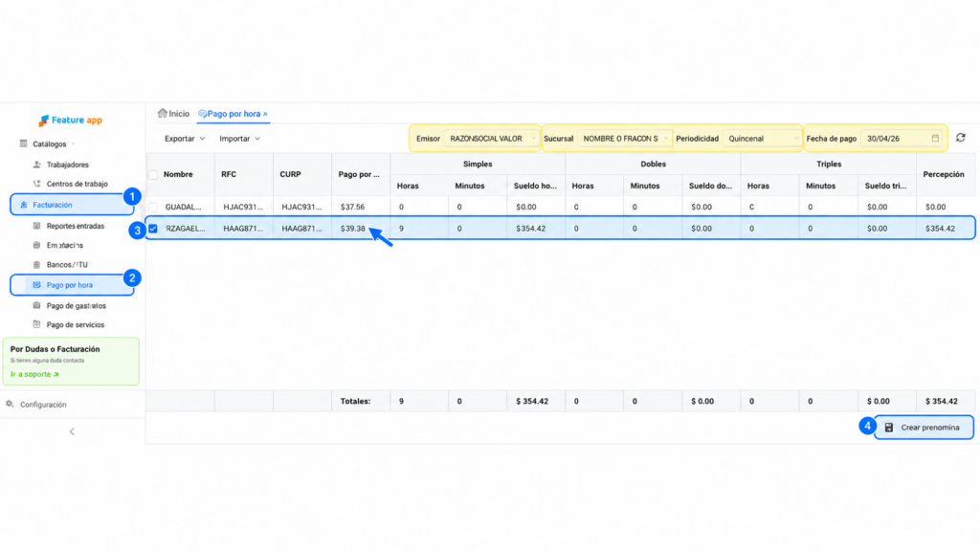This screenshot has width=980, height=551.
Task: Open the Exportar dropdown
Action: point(185,139)
